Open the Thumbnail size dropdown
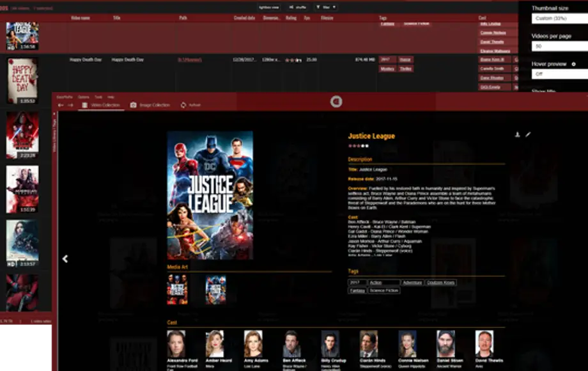The width and height of the screenshot is (588, 371). pos(559,19)
